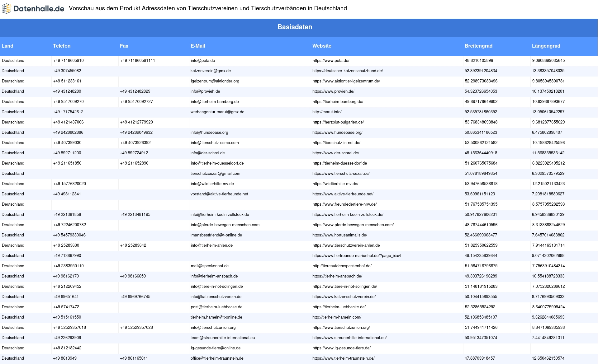Screen dimensions: 598x364
Task: Click tierheim.hameln@t-online.de email
Action: pyautogui.click(x=216, y=317)
